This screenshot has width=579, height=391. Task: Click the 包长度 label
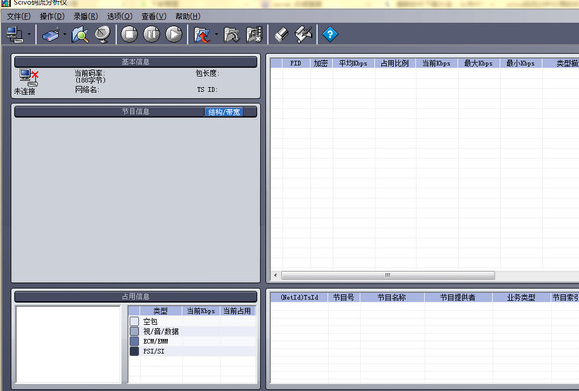207,73
